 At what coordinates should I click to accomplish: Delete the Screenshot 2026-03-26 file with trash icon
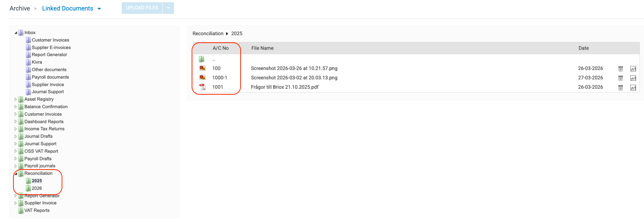pos(620,69)
